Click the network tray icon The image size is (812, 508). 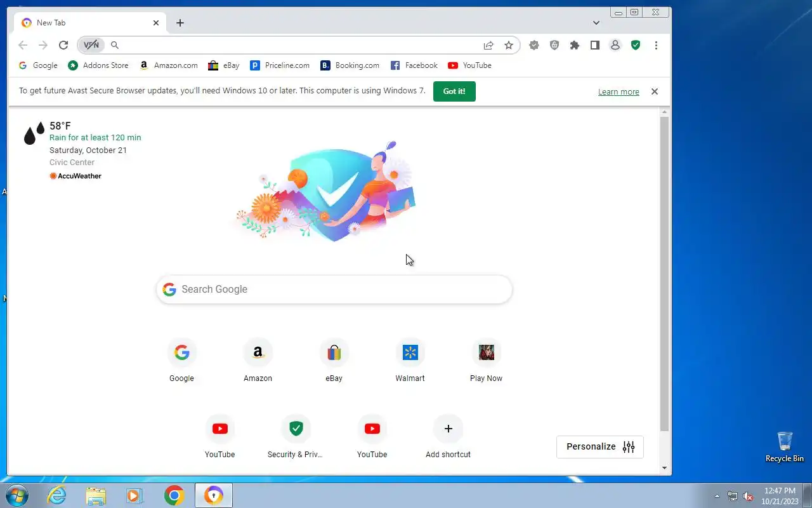[x=733, y=496]
